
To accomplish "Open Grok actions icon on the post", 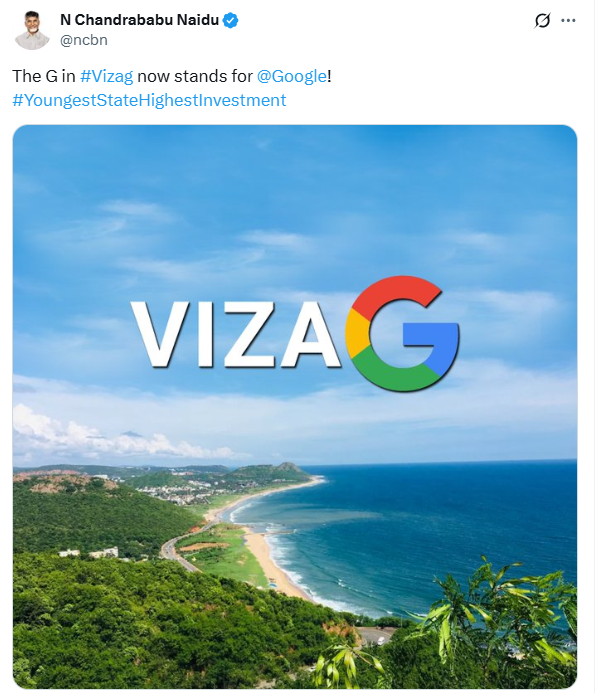I will coord(543,20).
